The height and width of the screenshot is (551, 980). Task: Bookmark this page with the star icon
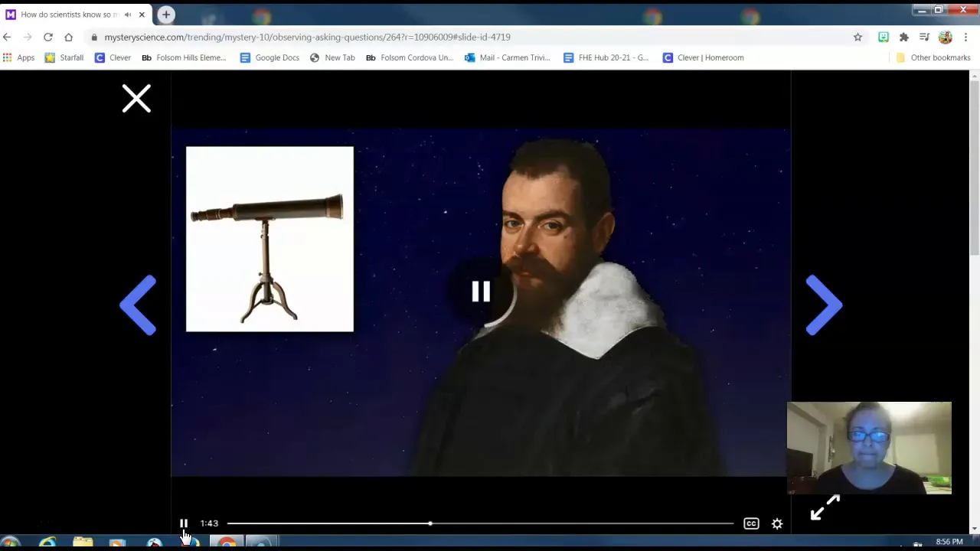[857, 37]
